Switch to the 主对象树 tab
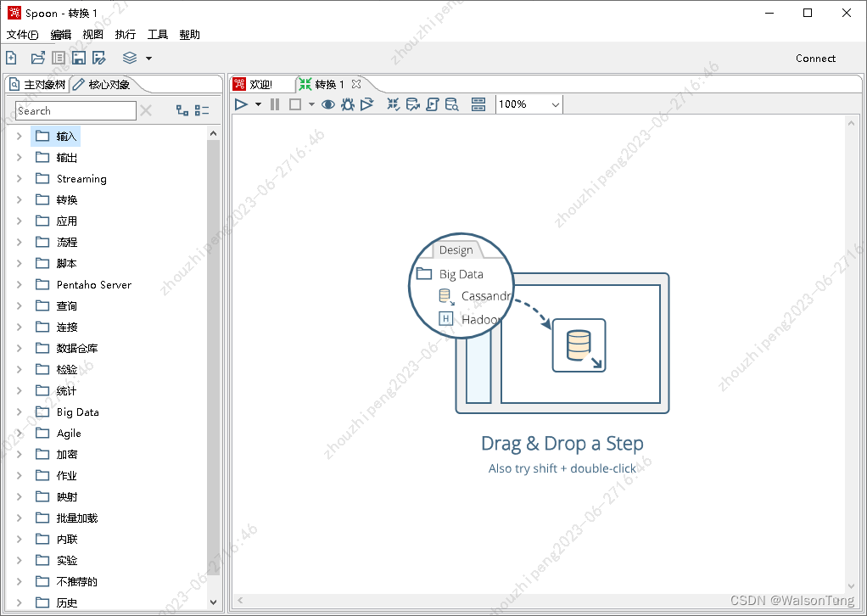This screenshot has height=616, width=867. pos(38,85)
